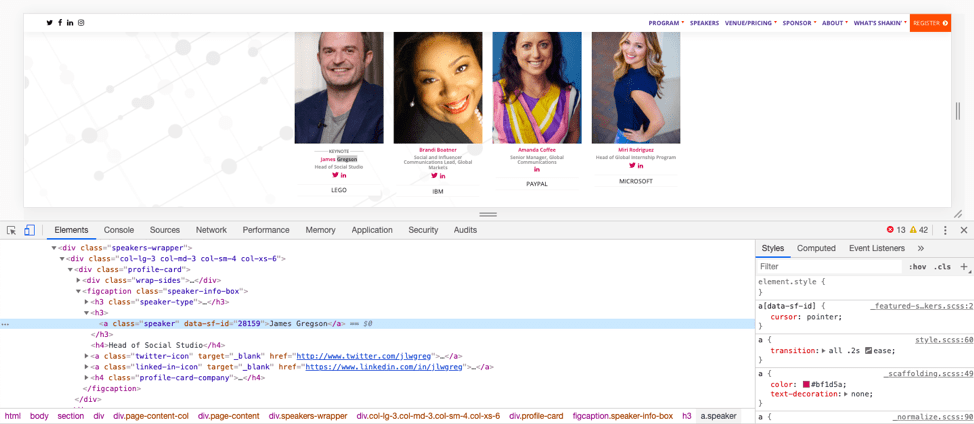Open Amanda Coffee's LinkedIn icon
The width and height of the screenshot is (974, 424).
pyautogui.click(x=537, y=169)
